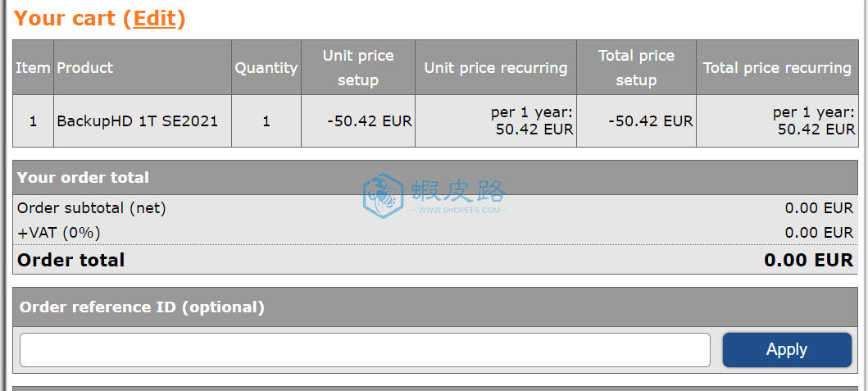Click the Unit price recurring column header
868x391 pixels.
495,67
